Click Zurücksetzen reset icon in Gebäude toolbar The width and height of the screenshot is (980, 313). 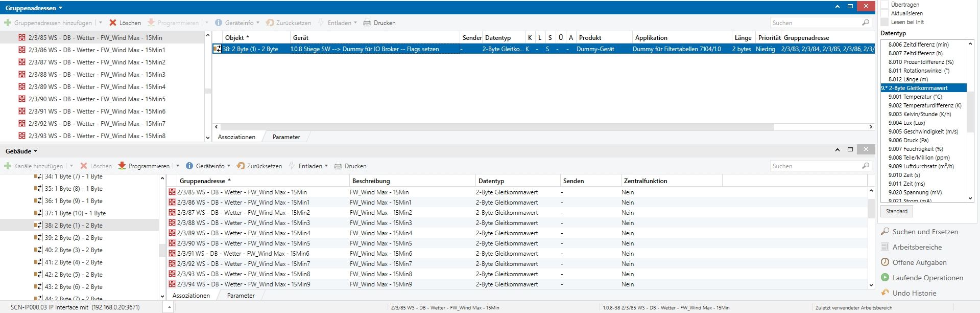(x=241, y=166)
